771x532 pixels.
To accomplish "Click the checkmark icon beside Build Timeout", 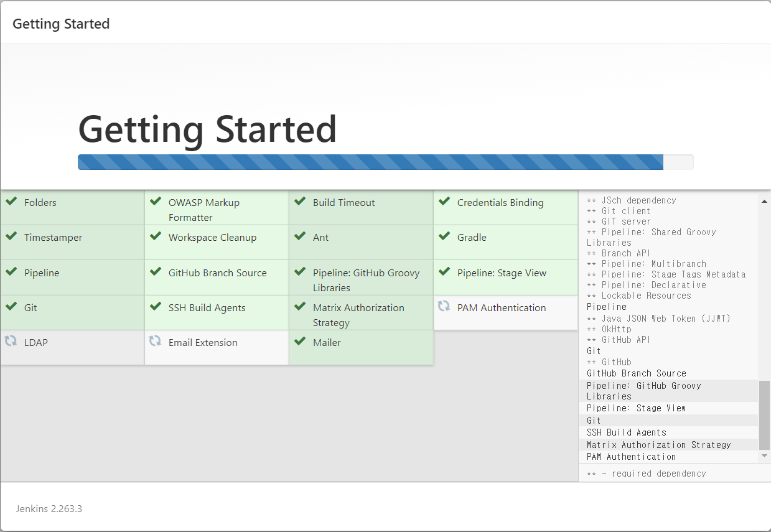I will click(300, 202).
